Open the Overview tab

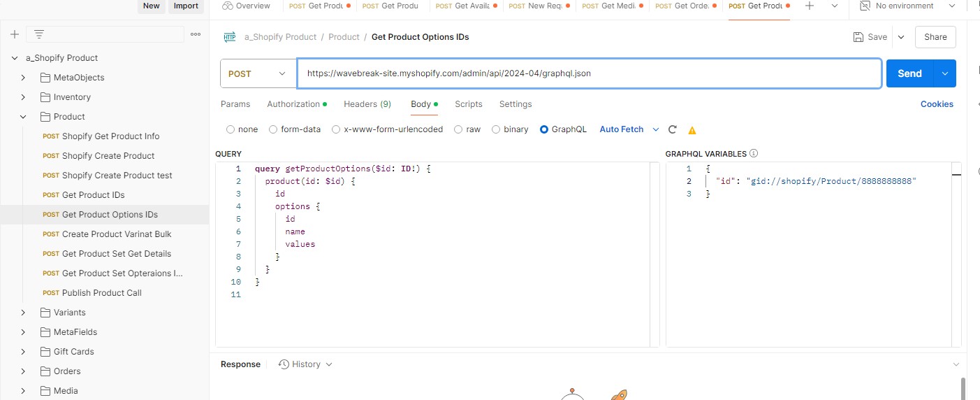tap(247, 6)
